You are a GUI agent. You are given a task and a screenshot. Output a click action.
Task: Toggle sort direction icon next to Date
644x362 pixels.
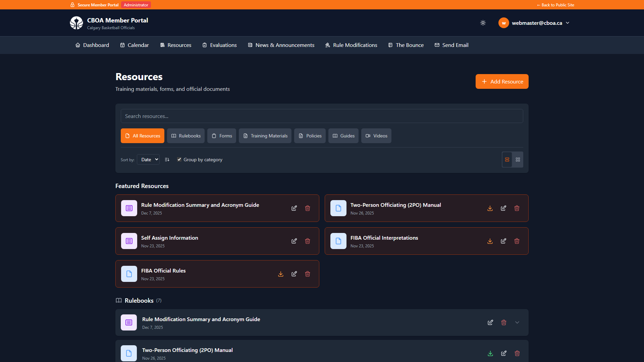tap(167, 160)
